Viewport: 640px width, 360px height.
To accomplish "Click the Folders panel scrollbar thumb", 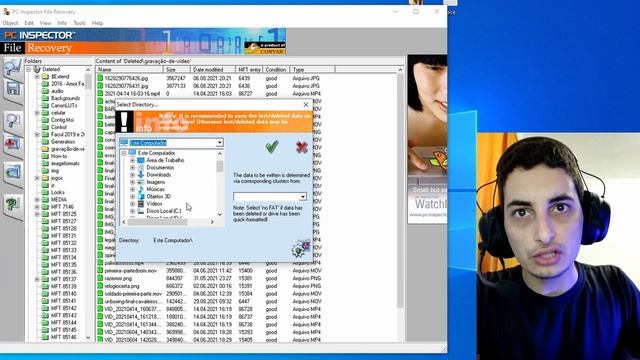I will pos(88,82).
